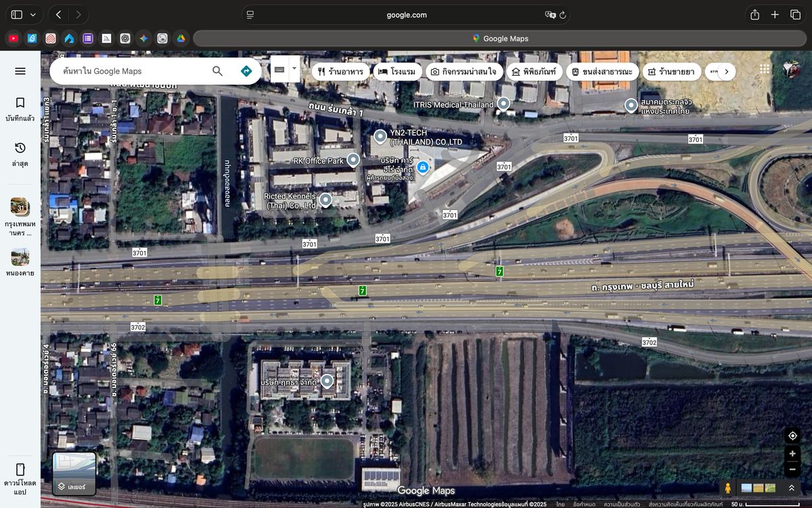Toggle the Layers (เลเยอร์) map view
This screenshot has width=812, height=508.
(x=74, y=473)
